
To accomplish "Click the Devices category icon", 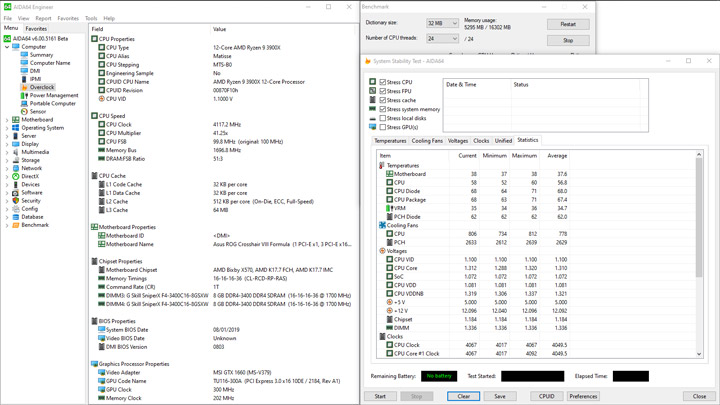I will 16,185.
